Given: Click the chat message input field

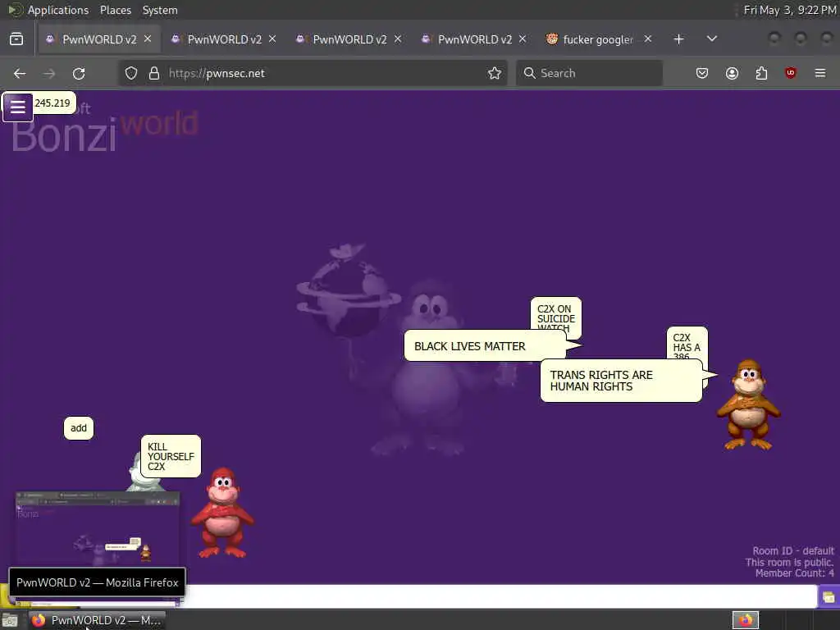Looking at the screenshot, I should (x=501, y=596).
